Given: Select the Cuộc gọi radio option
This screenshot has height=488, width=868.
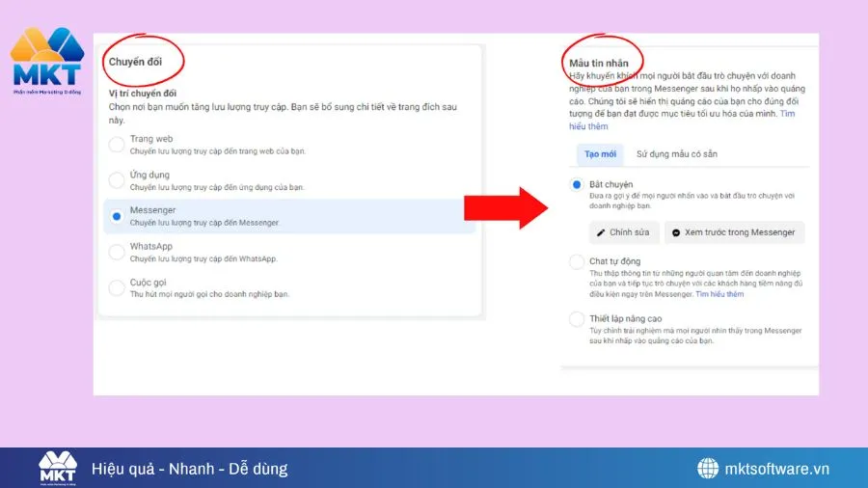Looking at the screenshot, I should click(117, 287).
